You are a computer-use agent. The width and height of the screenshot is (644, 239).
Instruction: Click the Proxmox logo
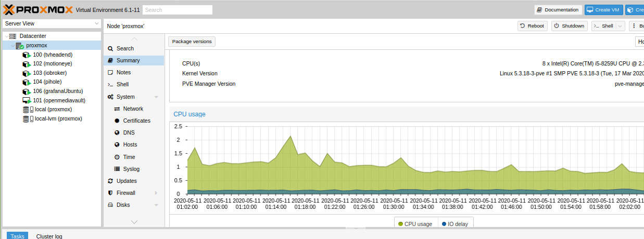click(37, 9)
